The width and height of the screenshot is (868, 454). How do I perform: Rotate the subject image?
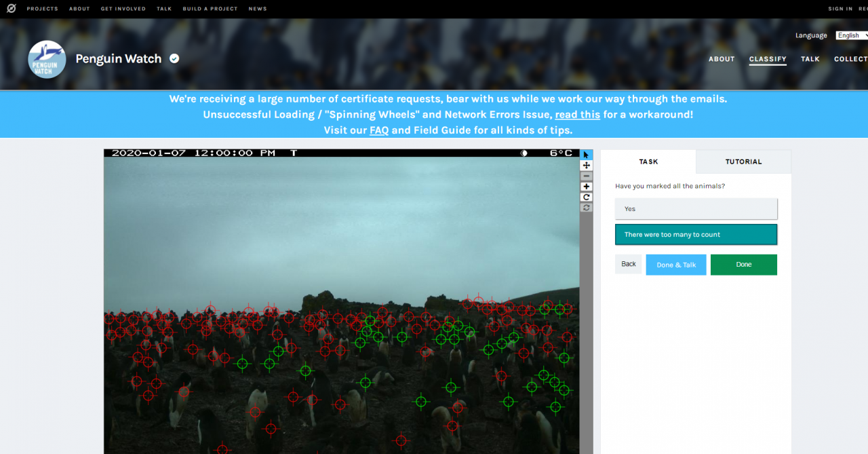click(587, 197)
